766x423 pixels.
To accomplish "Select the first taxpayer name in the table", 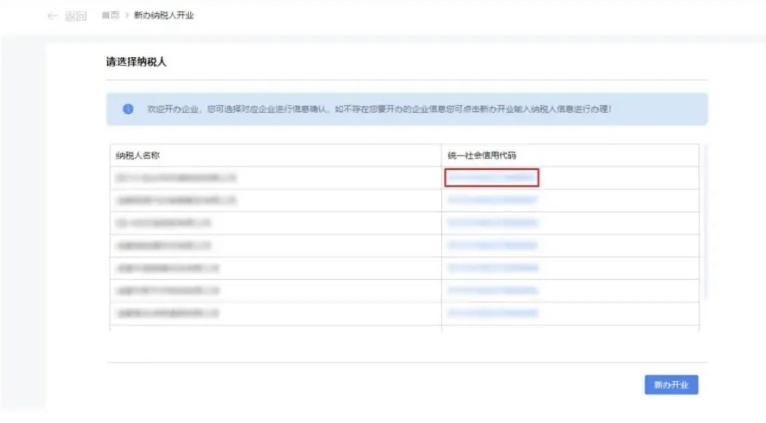I will point(176,178).
